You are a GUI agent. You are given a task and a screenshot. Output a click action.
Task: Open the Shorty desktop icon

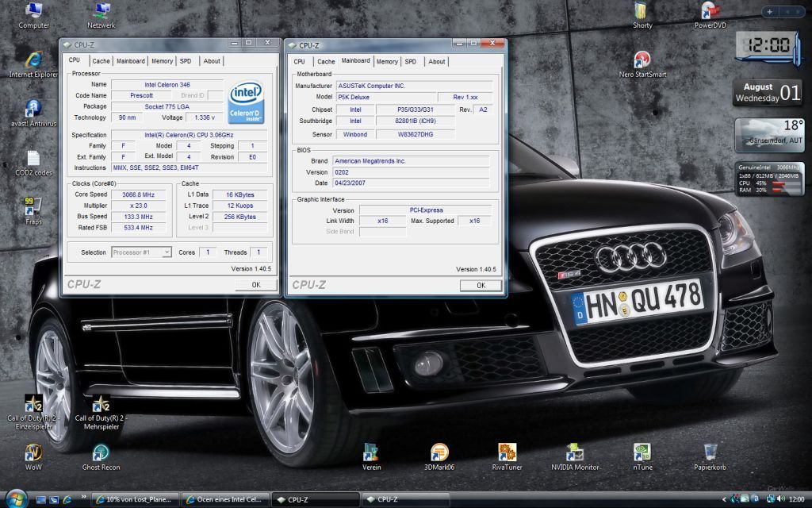coord(642,16)
